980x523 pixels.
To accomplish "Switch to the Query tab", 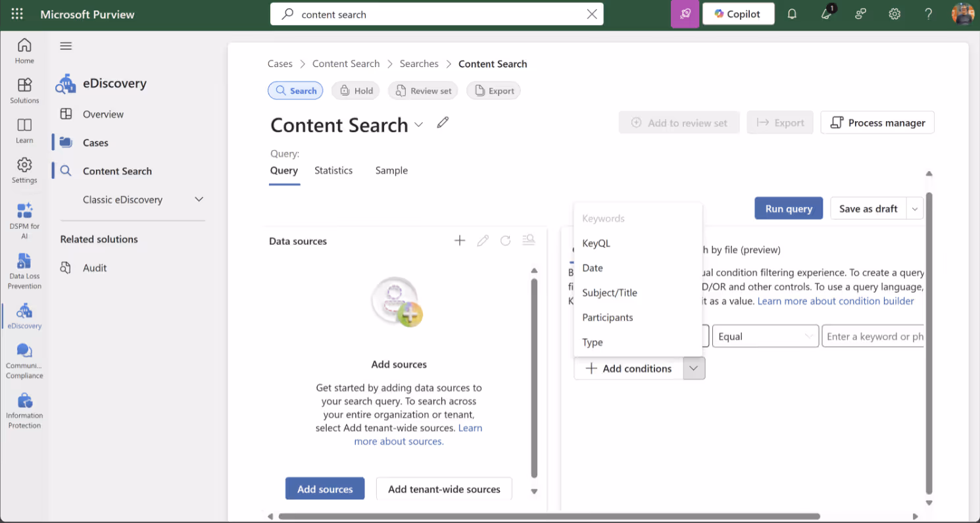I will coord(284,170).
